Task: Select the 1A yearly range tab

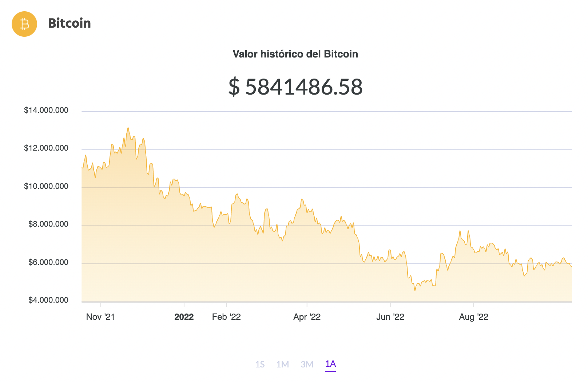Action: 330,364
